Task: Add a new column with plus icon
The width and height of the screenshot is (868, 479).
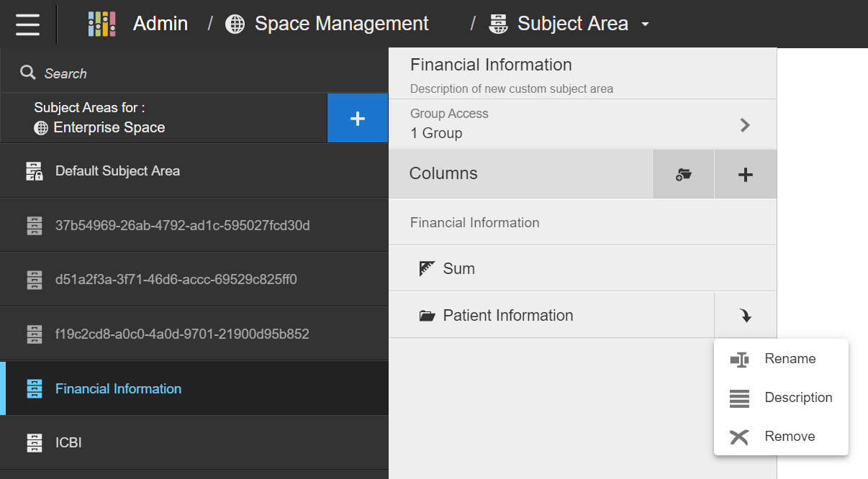Action: tap(745, 174)
